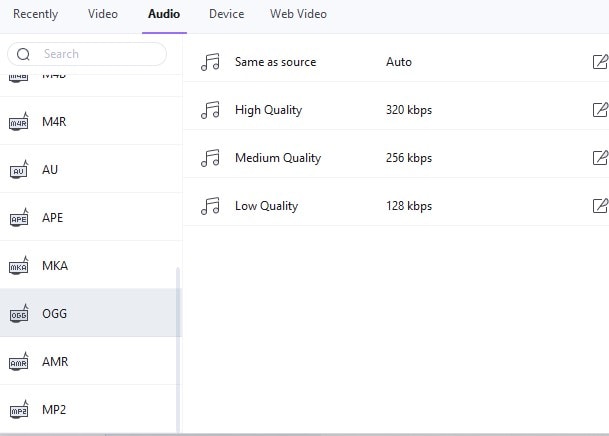The image size is (609, 436).
Task: Choose the High Quality 320 kbps preset
Action: click(320, 110)
